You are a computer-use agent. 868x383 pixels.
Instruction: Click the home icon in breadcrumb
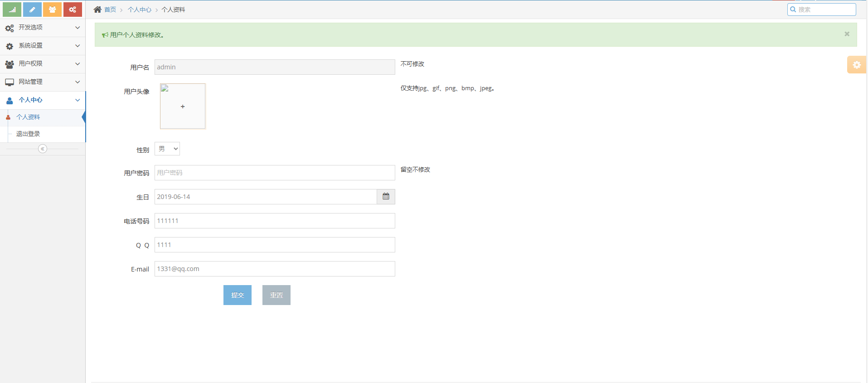point(97,10)
